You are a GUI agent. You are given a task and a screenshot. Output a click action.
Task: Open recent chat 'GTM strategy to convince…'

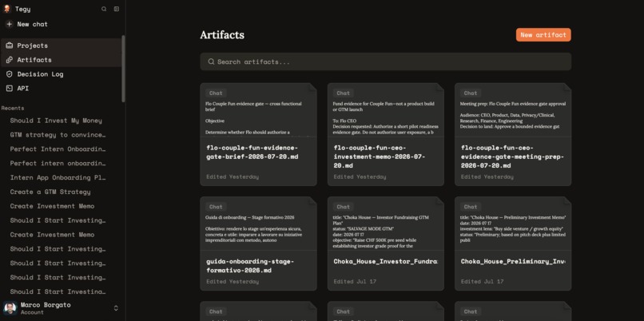tap(58, 135)
